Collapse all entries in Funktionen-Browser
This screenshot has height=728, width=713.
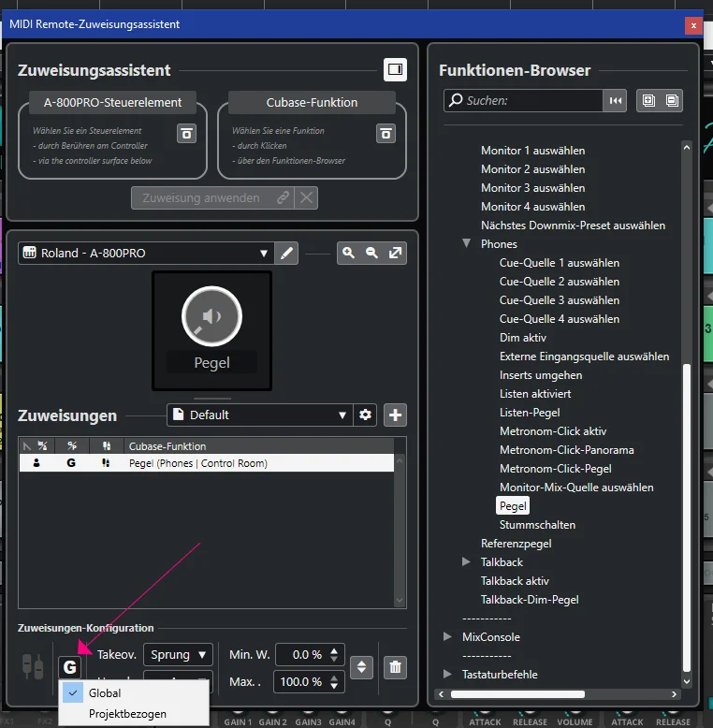point(672,101)
